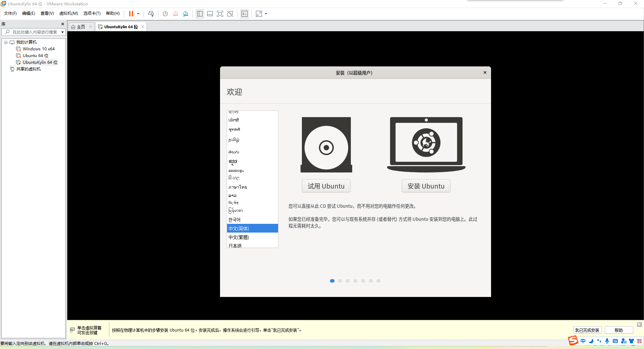Select 中文(简体) in the language list
Image resolution: width=644 pixels, height=349 pixels.
pyautogui.click(x=253, y=229)
